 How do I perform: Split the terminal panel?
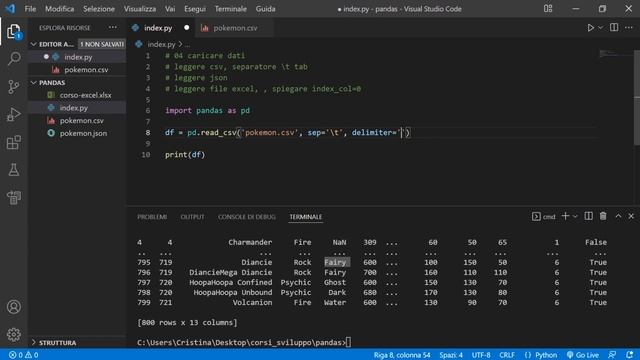pos(589,216)
